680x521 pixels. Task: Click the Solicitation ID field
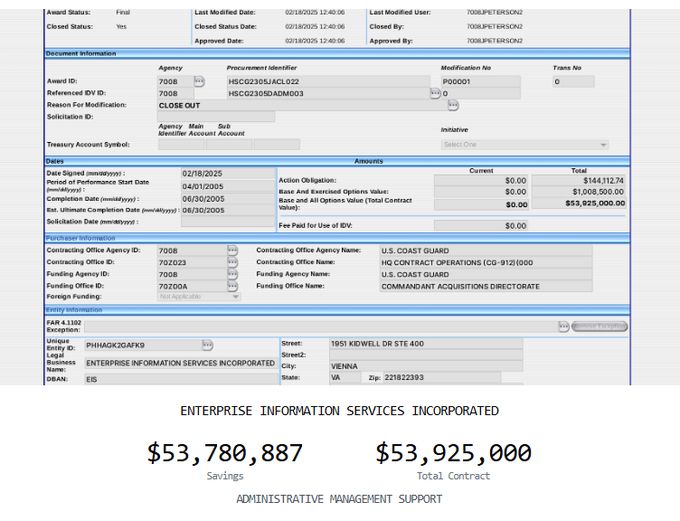click(216, 117)
